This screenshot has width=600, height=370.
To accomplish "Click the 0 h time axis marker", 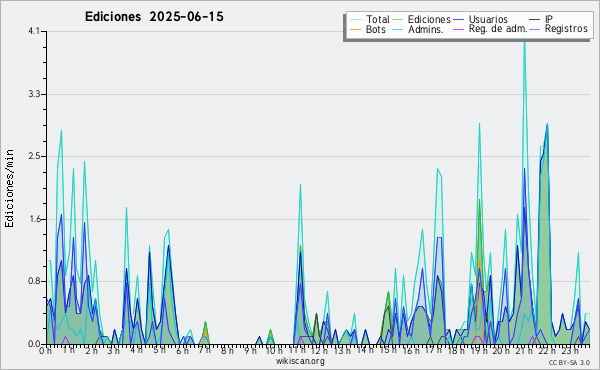I will (46, 351).
